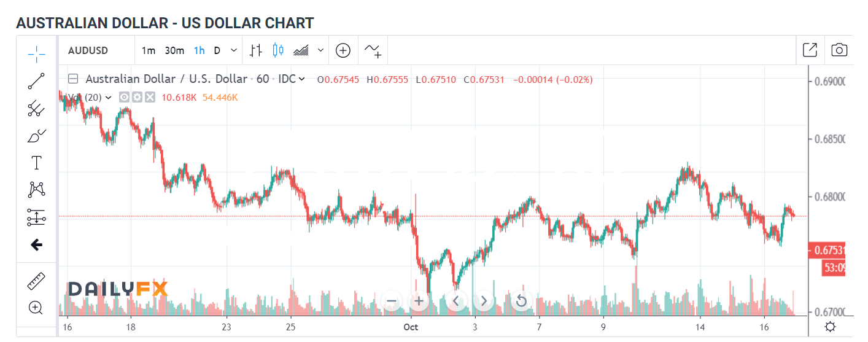Choose the text annotation tool
Screen dimensions: 868x342
pos(36,163)
